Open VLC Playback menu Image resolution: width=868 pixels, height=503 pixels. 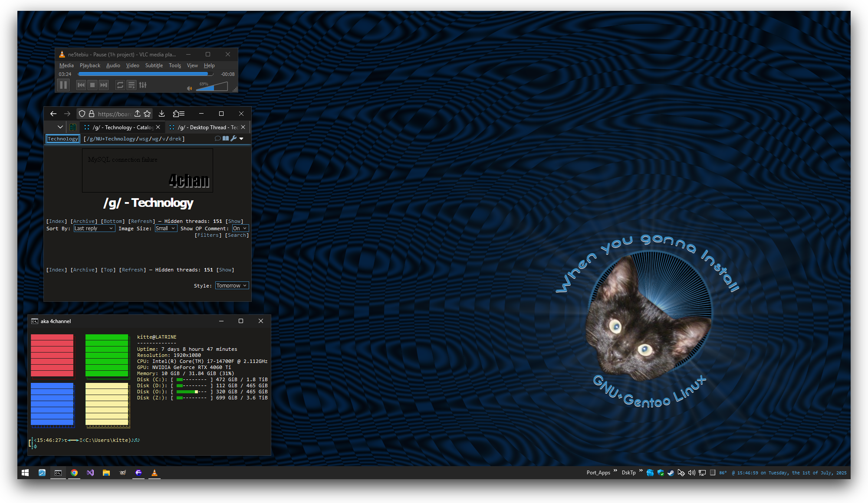pyautogui.click(x=90, y=65)
